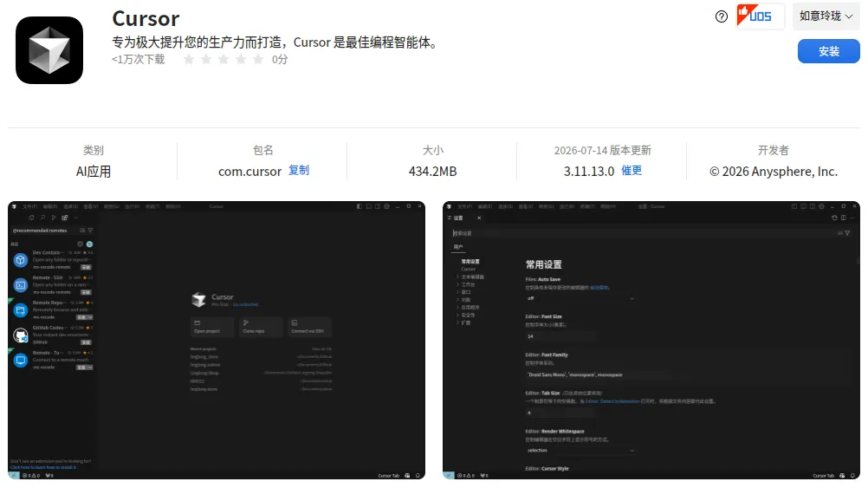Open the help question-mark icon
The image size is (868, 488).
coord(722,16)
